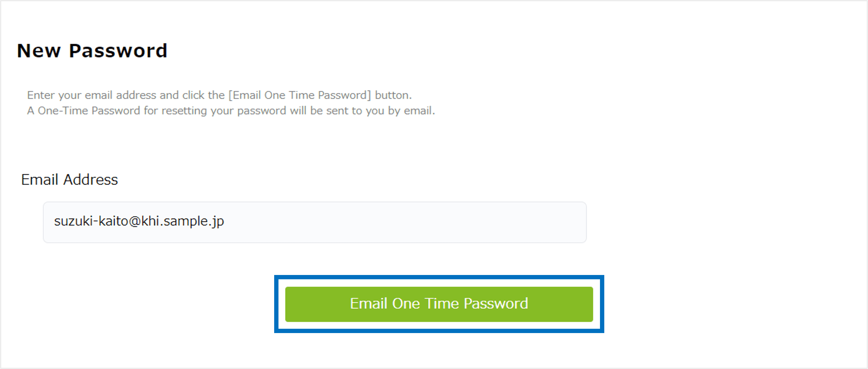Image resolution: width=868 pixels, height=369 pixels.
Task: Click the word "Address" in the field label
Action: [x=91, y=180]
